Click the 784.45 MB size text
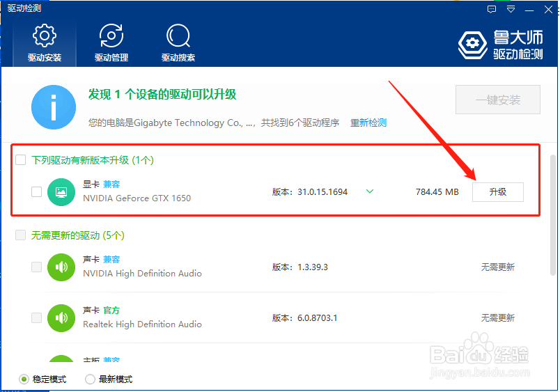This screenshot has height=392, width=560. coord(437,192)
